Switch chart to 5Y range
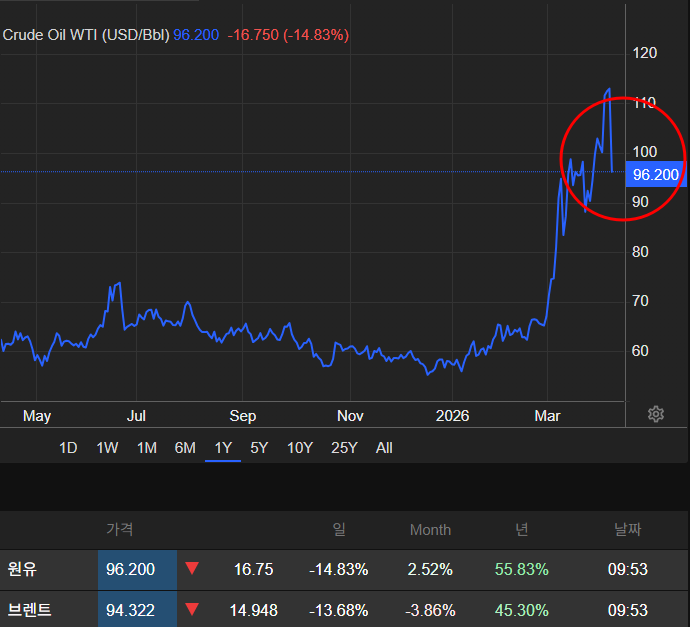Screen dimensions: 690x627 259,448
